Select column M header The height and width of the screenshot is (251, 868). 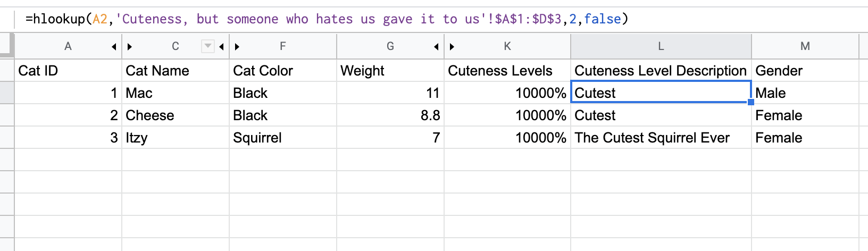click(x=805, y=46)
